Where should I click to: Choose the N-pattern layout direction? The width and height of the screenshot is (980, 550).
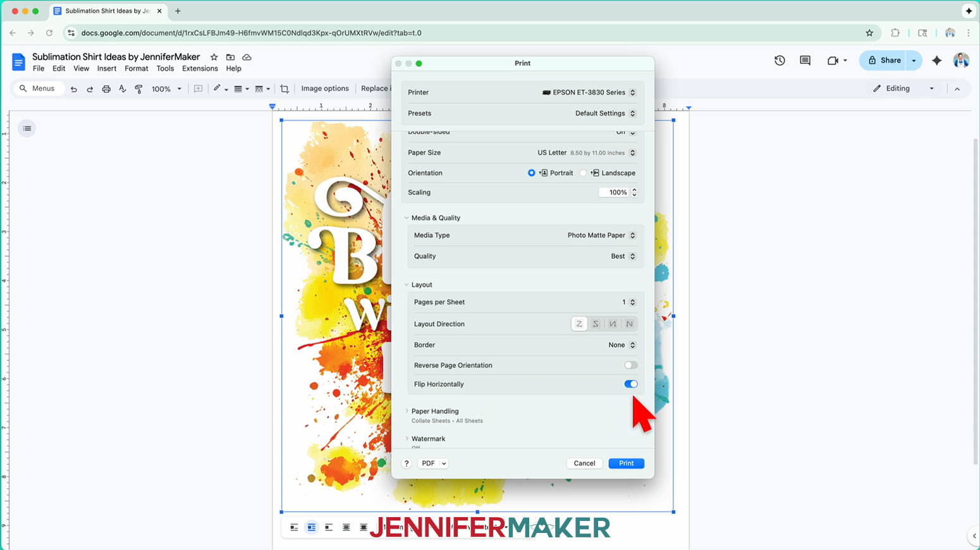click(x=629, y=324)
